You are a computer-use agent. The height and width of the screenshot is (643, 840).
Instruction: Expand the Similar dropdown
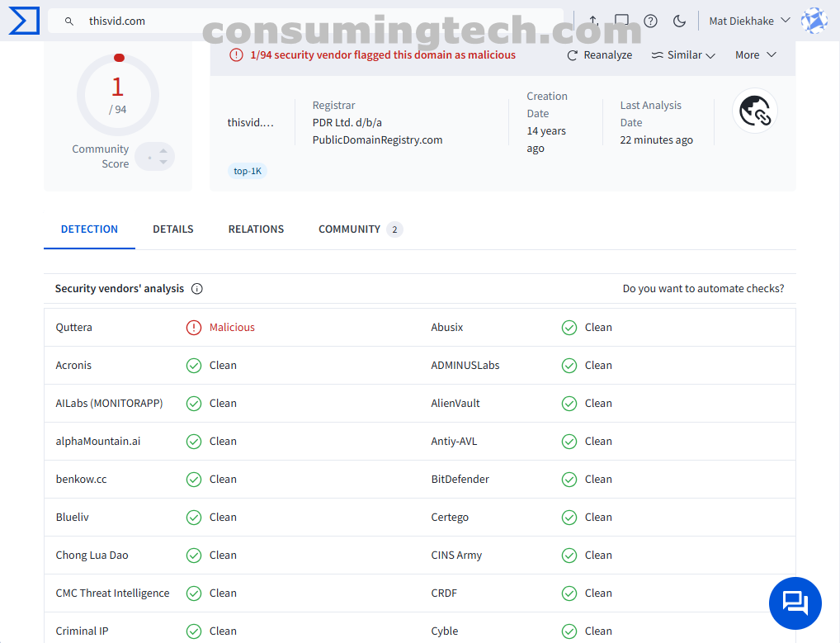click(683, 55)
